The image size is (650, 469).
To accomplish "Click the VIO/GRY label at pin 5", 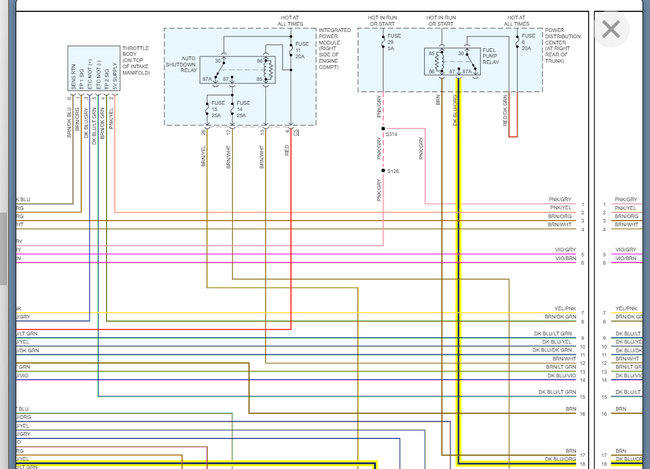I will point(565,250).
